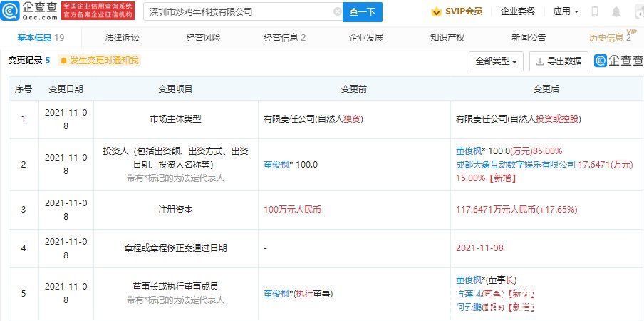Screen dimensions: 644x321
Task: Open SVIP会员 link
Action: point(464,11)
